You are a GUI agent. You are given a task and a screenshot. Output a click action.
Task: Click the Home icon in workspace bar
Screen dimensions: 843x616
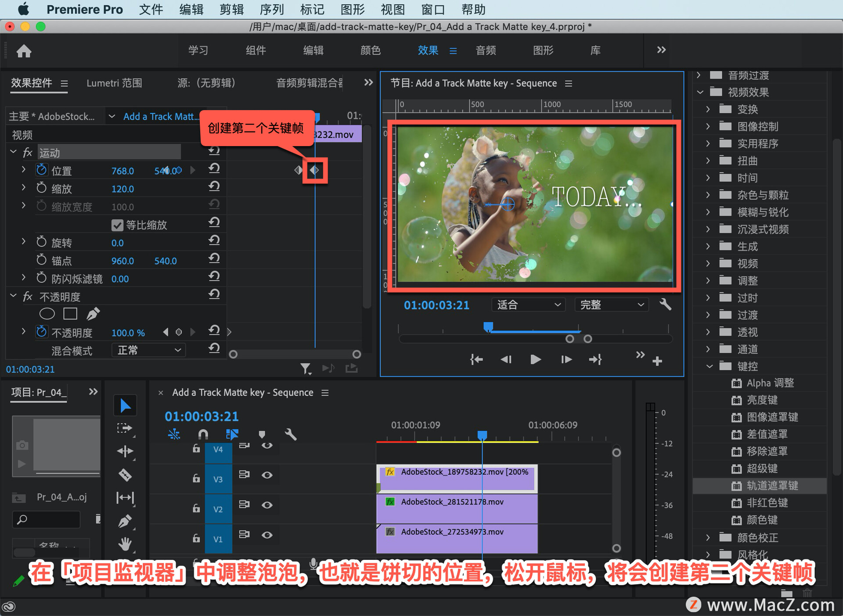click(24, 51)
